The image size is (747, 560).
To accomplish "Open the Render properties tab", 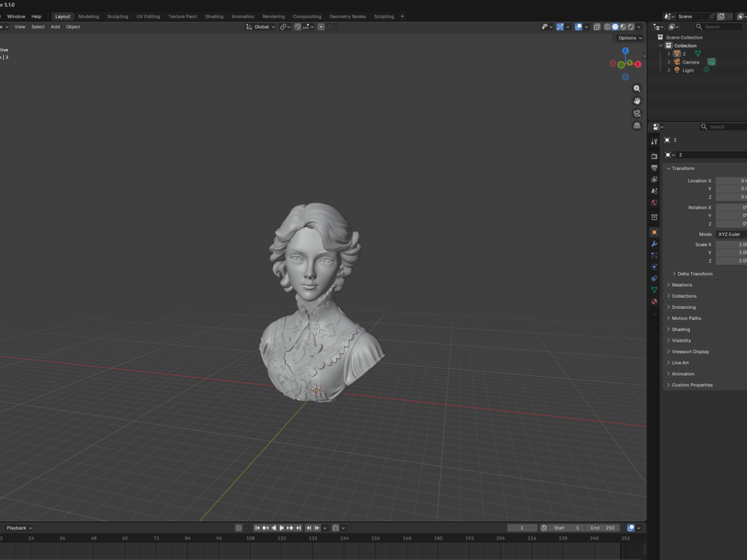I will pyautogui.click(x=654, y=156).
